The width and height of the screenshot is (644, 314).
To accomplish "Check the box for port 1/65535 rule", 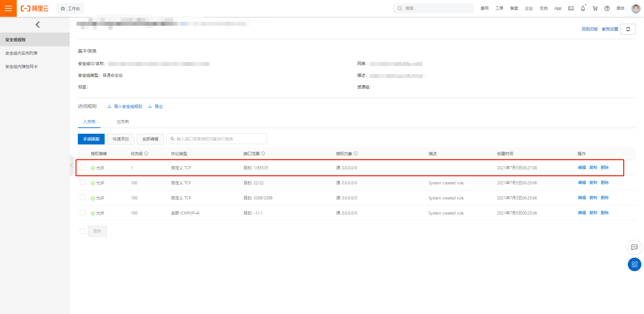I will tap(83, 167).
